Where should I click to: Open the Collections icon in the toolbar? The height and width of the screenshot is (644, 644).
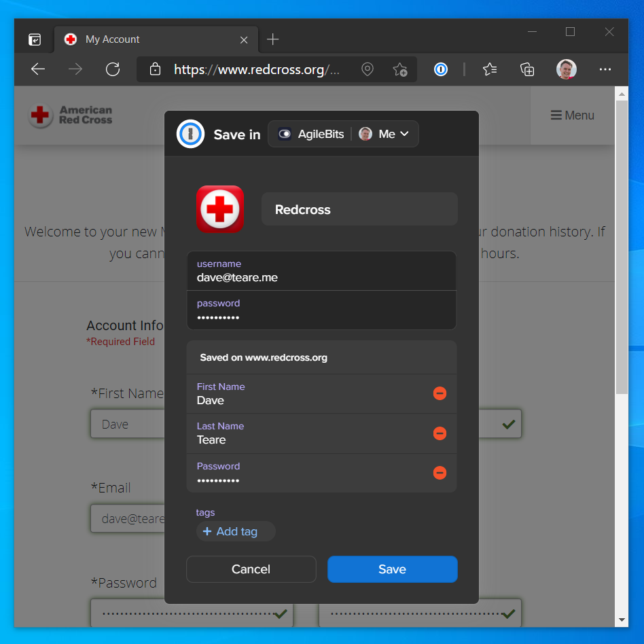pos(527,69)
